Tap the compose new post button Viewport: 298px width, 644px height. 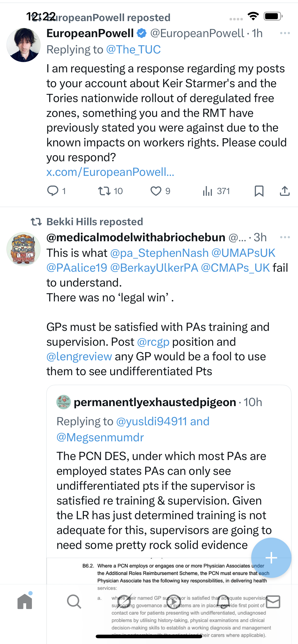tap(271, 558)
